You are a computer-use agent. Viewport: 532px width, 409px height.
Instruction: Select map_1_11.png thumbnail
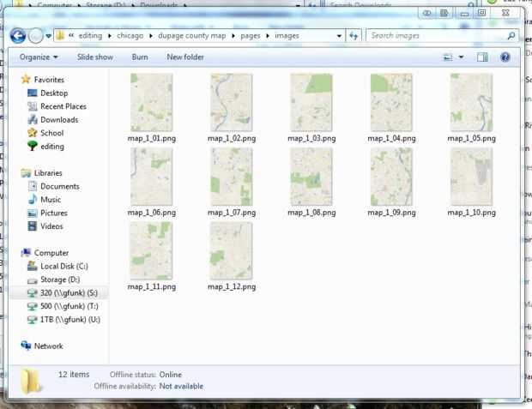pos(151,251)
